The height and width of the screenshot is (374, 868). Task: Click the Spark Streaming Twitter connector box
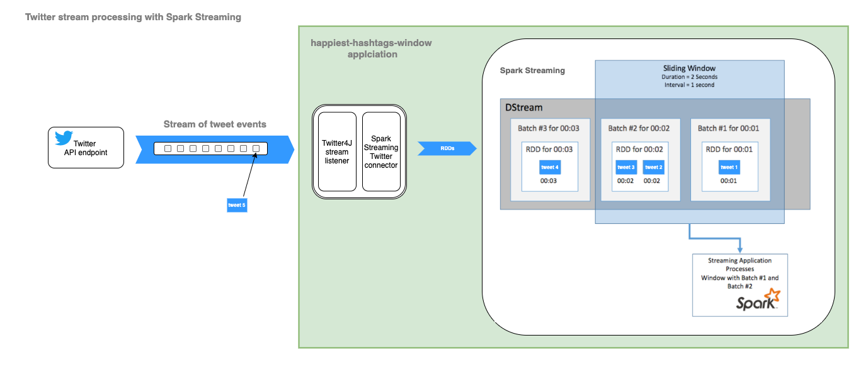click(x=381, y=152)
